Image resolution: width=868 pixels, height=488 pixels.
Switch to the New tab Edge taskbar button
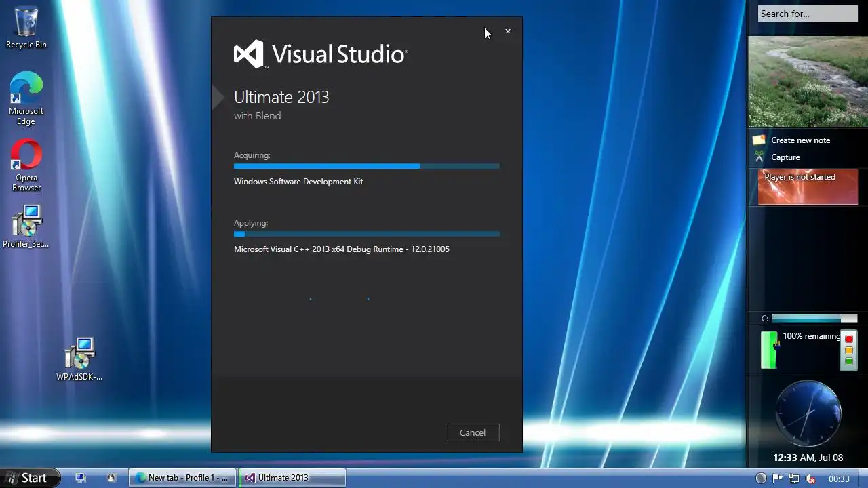pos(182,478)
